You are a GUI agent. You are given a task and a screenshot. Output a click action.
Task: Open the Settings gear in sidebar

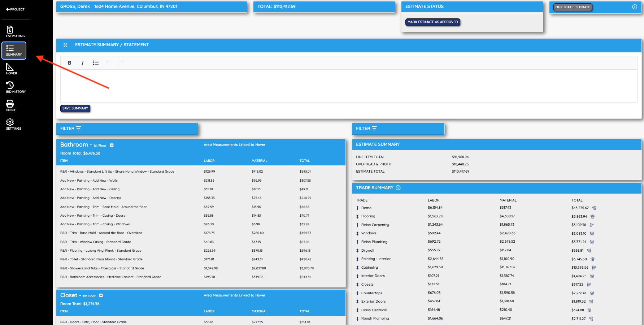point(14,124)
